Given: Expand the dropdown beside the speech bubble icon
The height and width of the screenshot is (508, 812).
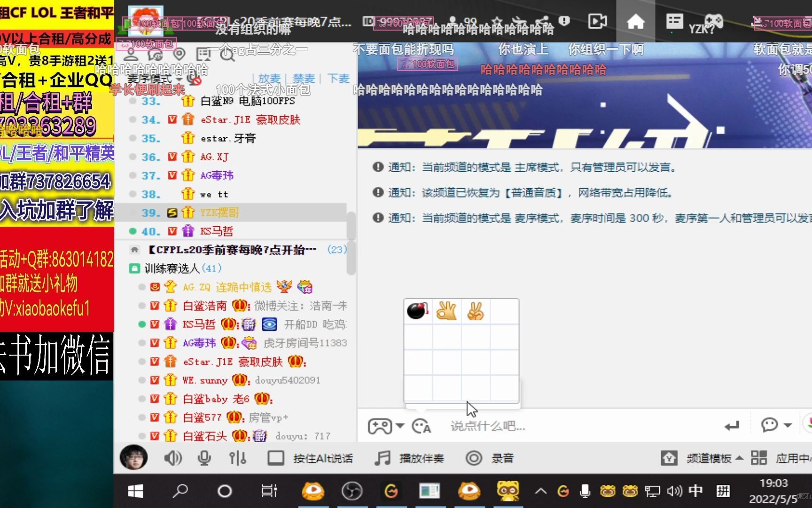Looking at the screenshot, I should pos(788,425).
